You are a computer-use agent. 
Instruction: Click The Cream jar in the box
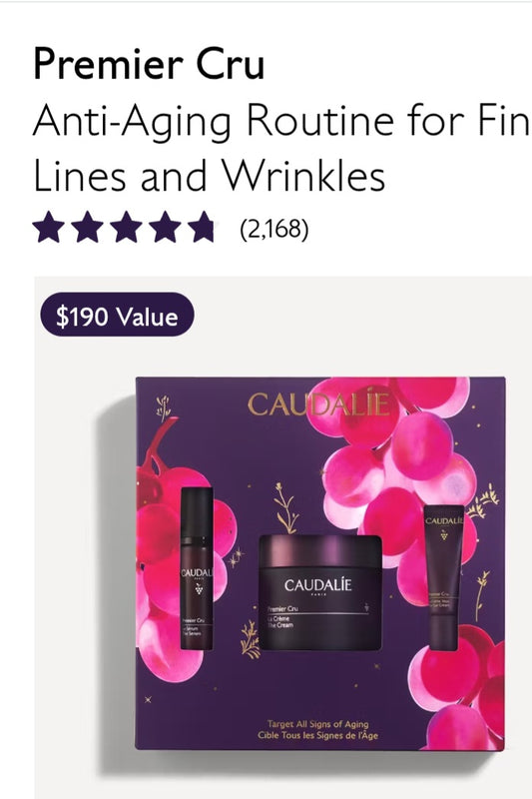(320, 592)
